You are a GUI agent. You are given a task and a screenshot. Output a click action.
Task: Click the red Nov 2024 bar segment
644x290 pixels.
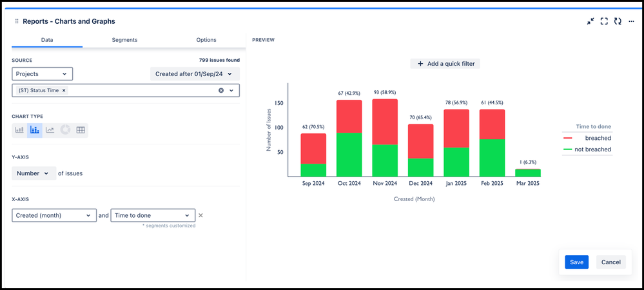[x=385, y=122]
